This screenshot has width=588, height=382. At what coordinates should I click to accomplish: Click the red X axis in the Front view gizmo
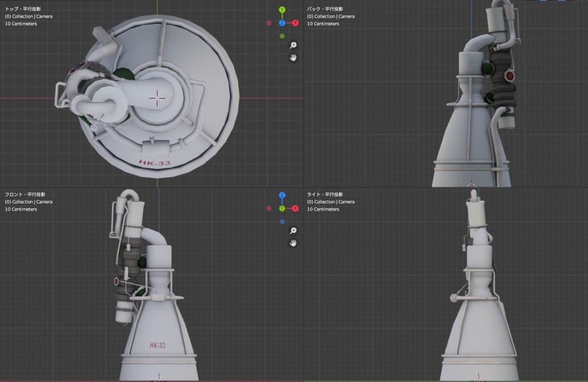pos(295,208)
